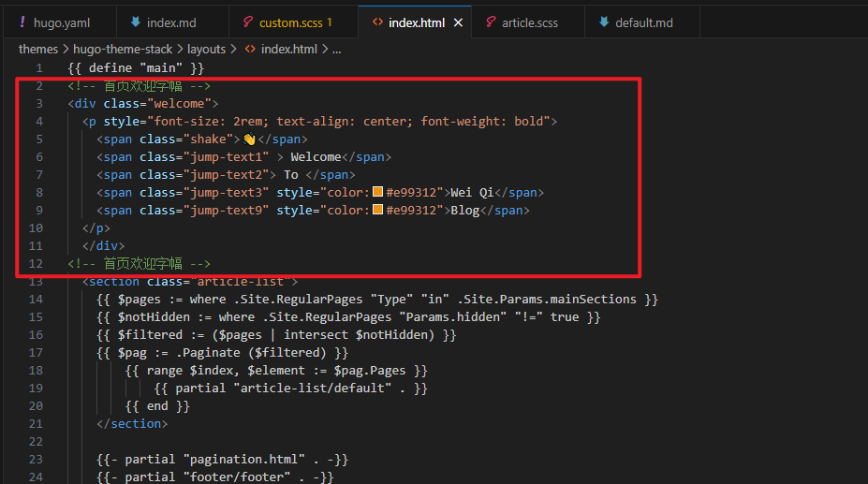Switch to the custom.scss tab
The width and height of the screenshot is (868, 484).
[293, 22]
